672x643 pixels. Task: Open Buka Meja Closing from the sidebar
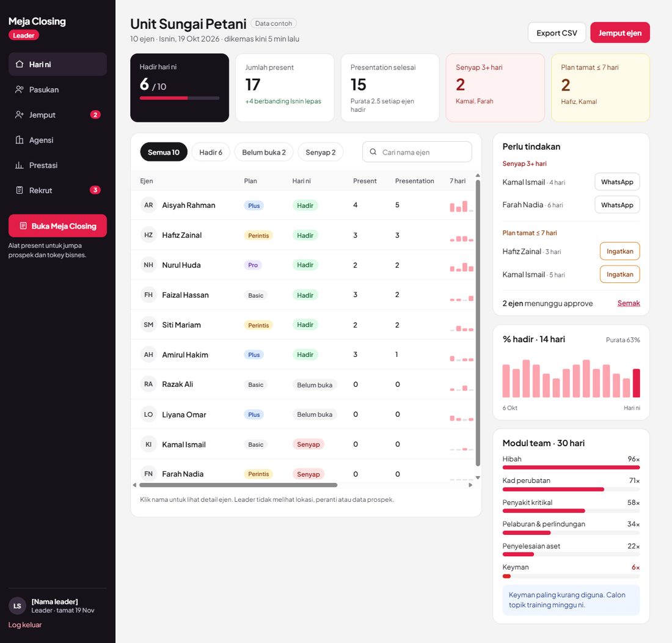pos(57,226)
